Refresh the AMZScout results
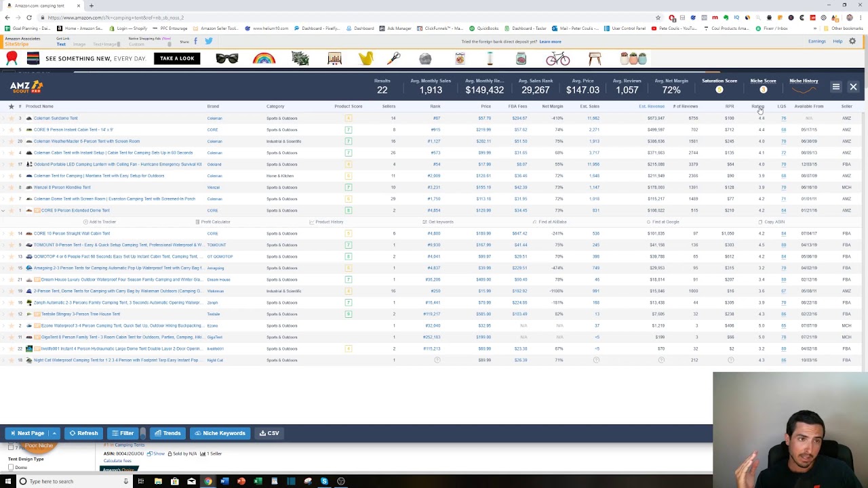The width and height of the screenshot is (868, 488). coord(83,433)
